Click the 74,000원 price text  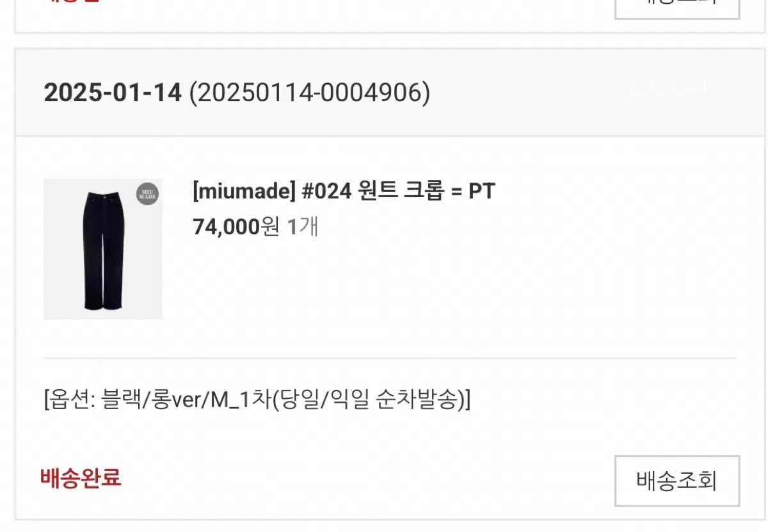coord(236,227)
